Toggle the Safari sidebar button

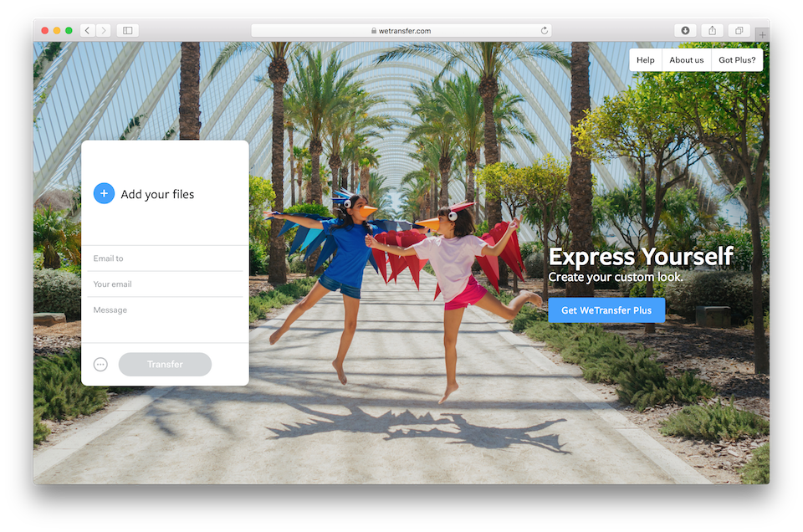click(127, 31)
